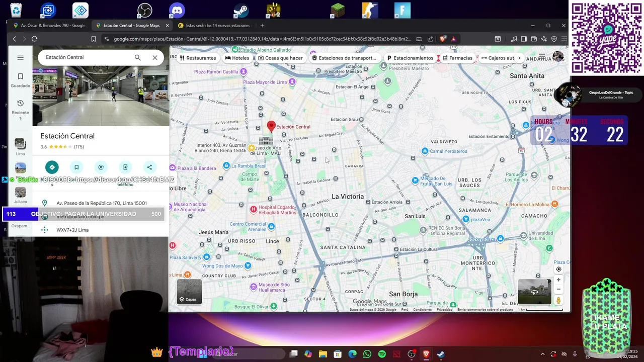Open Spotify from the taskbar

coord(382,354)
